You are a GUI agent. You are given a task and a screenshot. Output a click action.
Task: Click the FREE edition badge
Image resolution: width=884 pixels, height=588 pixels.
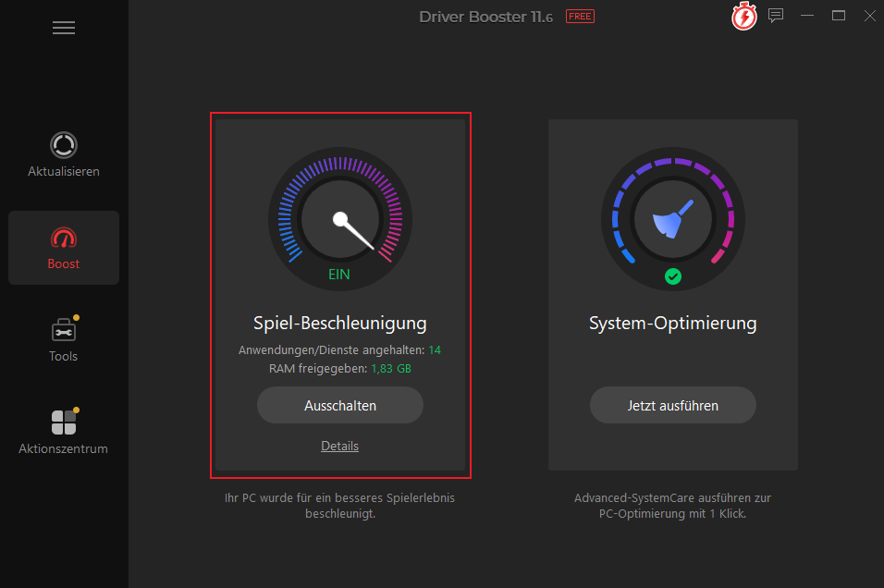tap(580, 17)
